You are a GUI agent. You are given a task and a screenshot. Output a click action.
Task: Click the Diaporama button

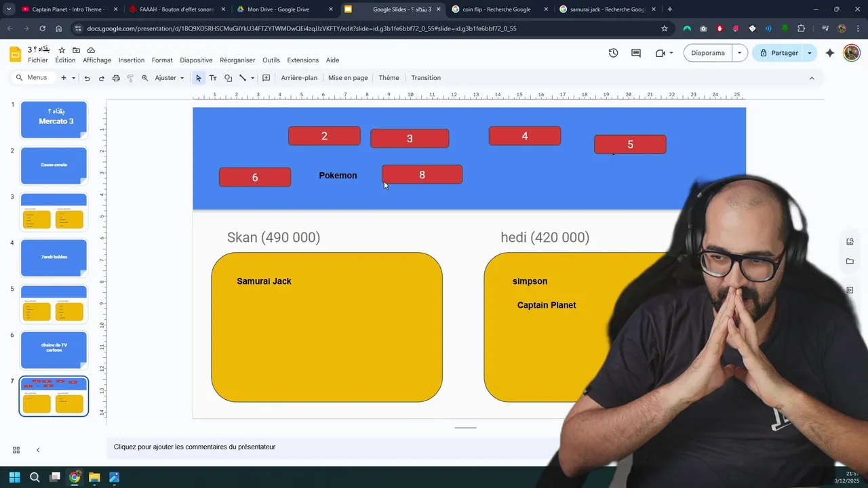[x=708, y=53]
